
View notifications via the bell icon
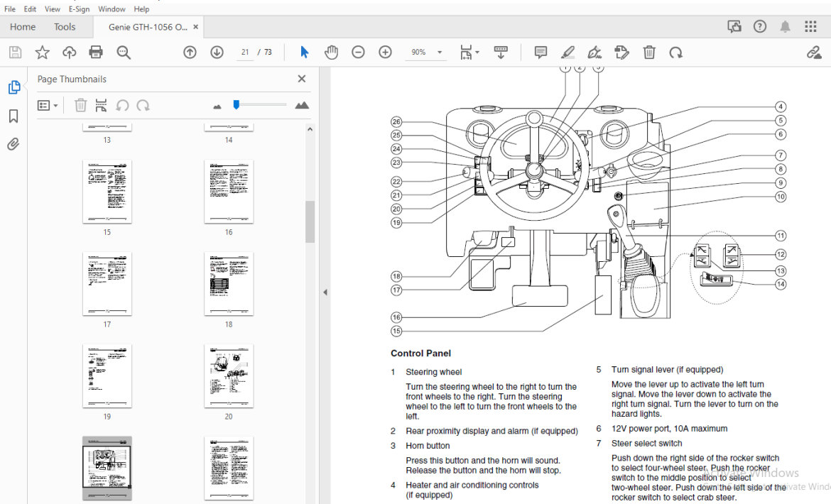point(785,26)
